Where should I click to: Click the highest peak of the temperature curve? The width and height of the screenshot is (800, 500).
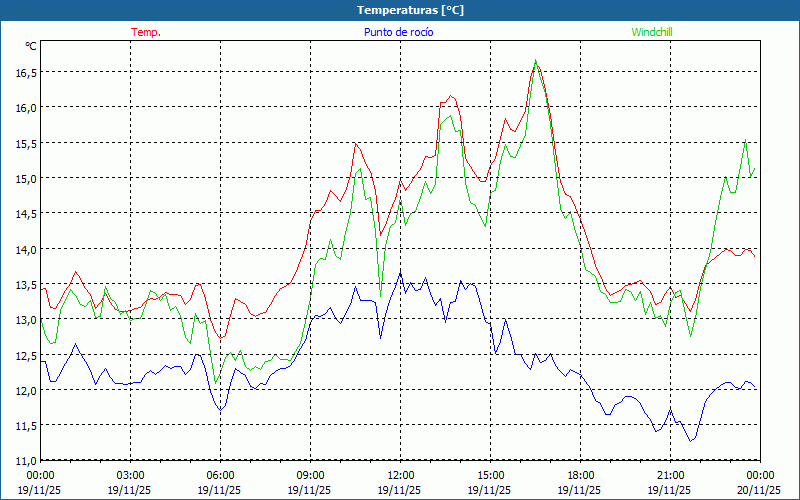pyautogui.click(x=536, y=64)
